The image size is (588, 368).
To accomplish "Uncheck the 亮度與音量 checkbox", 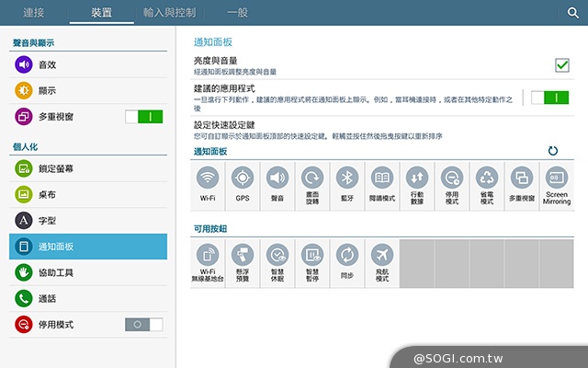I will click(562, 64).
